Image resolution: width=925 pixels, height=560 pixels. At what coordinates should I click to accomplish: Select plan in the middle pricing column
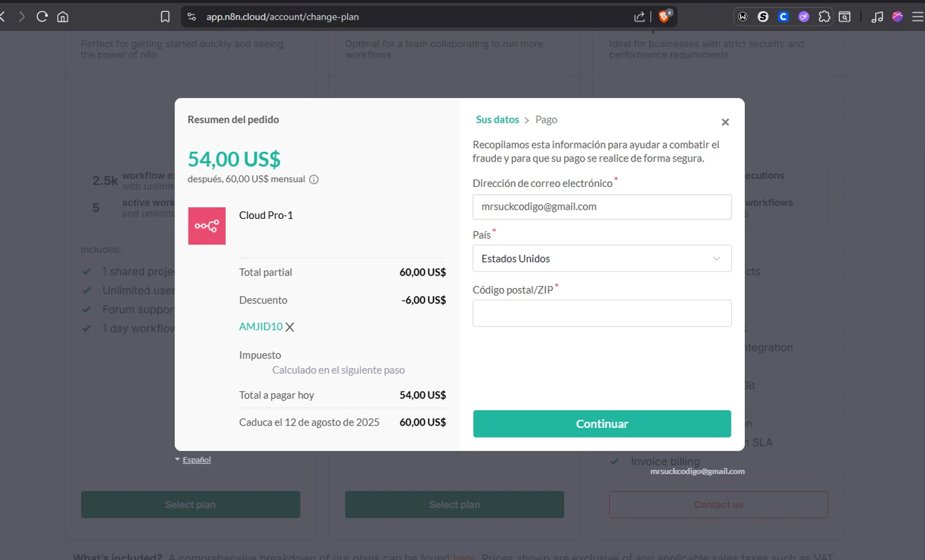coord(454,504)
